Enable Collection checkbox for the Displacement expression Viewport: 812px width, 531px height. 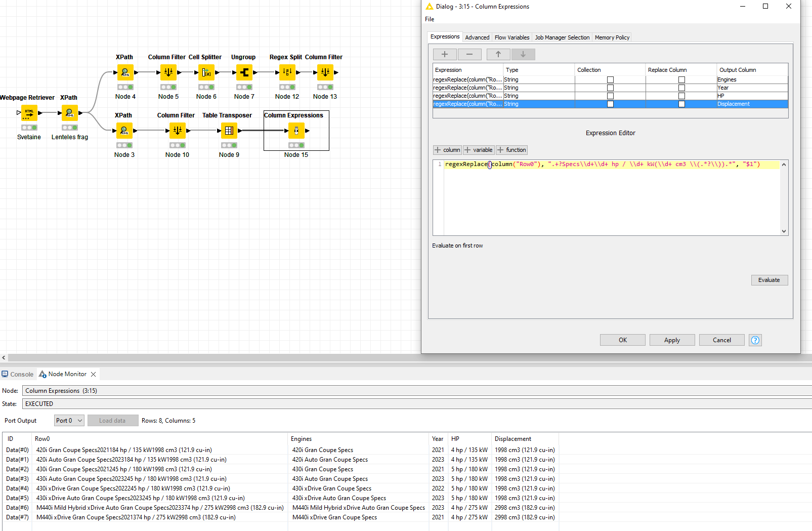pos(610,104)
